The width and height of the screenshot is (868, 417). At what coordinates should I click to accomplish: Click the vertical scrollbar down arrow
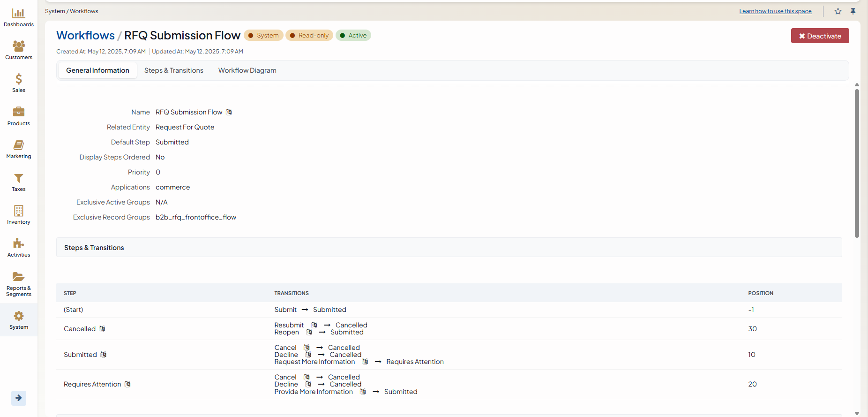coord(857,413)
